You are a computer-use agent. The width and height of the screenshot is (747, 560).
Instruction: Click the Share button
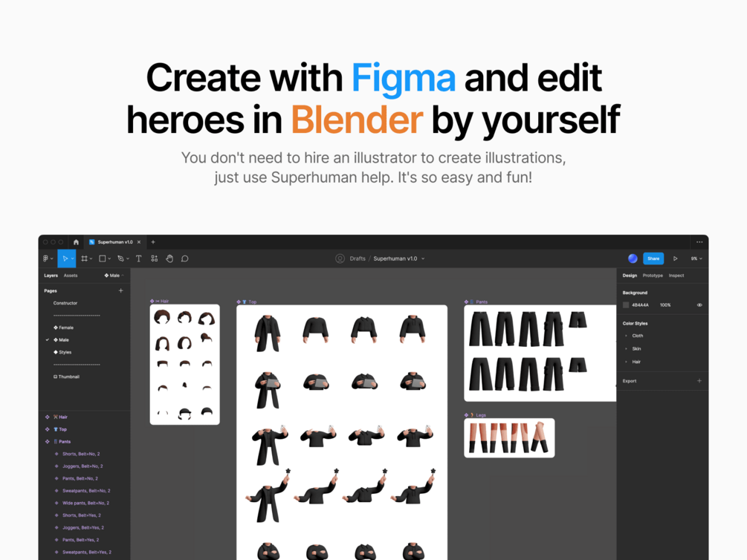(x=653, y=258)
